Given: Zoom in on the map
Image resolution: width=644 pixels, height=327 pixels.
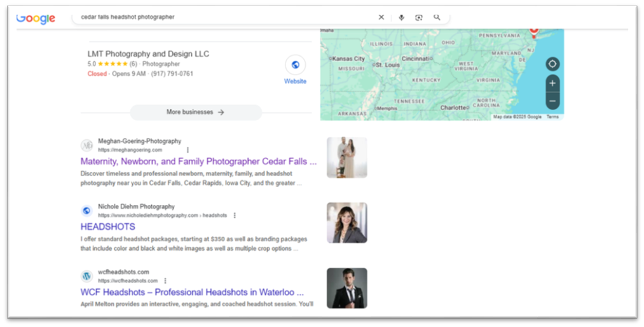Looking at the screenshot, I should click(x=552, y=83).
